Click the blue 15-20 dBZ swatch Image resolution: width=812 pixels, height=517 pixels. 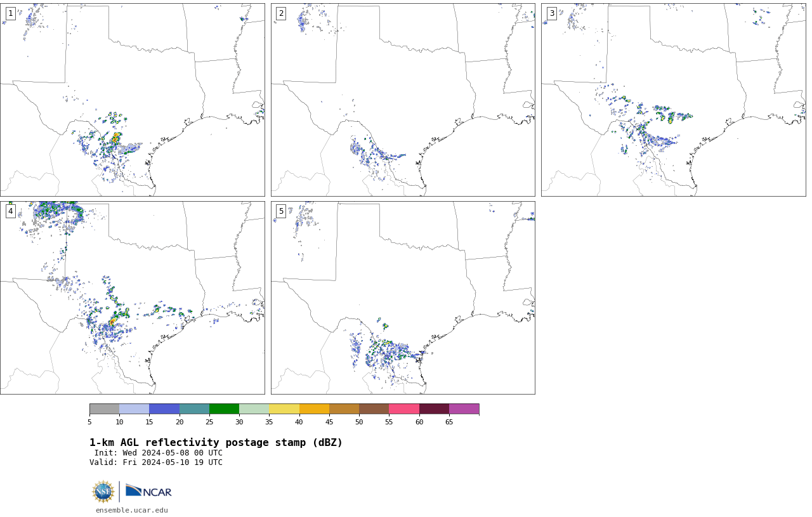(x=164, y=409)
